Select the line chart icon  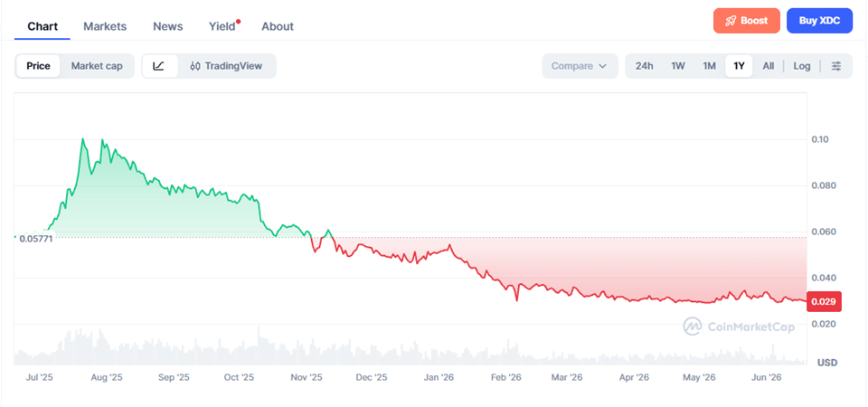pyautogui.click(x=159, y=66)
